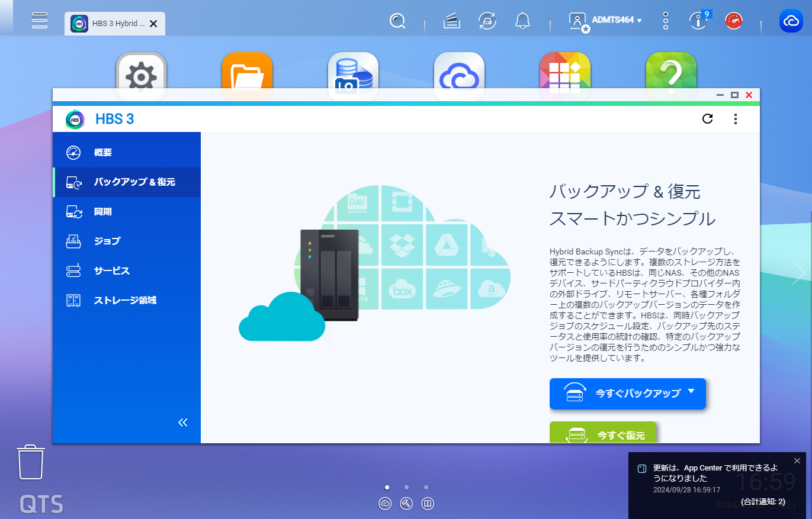Open myQNAPcloud desktop cloud icon
812x519 pixels.
459,71
